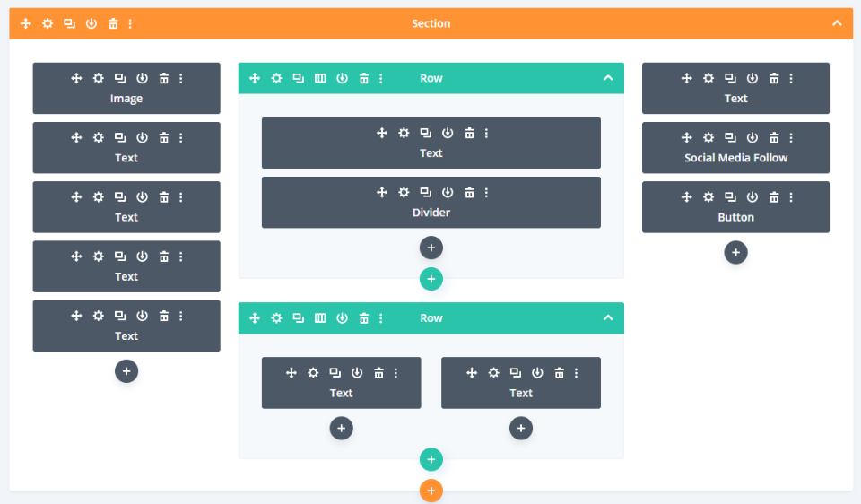Toggle the Section's disable power icon
Image resolution: width=861 pixels, height=504 pixels.
point(91,23)
